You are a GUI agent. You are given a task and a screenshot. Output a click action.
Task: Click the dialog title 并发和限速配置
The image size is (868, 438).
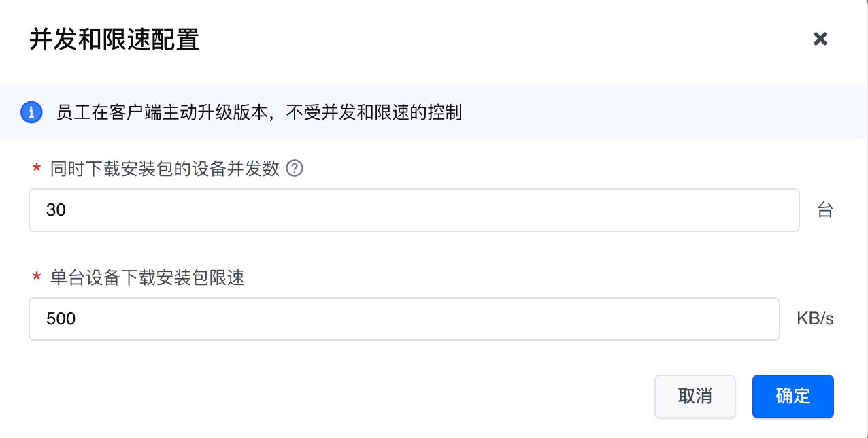tap(114, 39)
